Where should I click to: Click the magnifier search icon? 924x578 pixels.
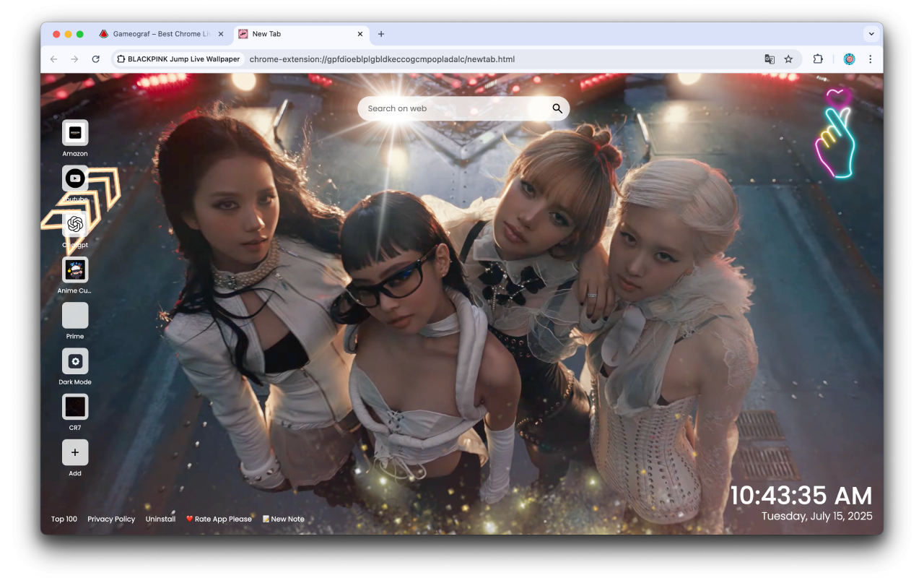(x=557, y=108)
